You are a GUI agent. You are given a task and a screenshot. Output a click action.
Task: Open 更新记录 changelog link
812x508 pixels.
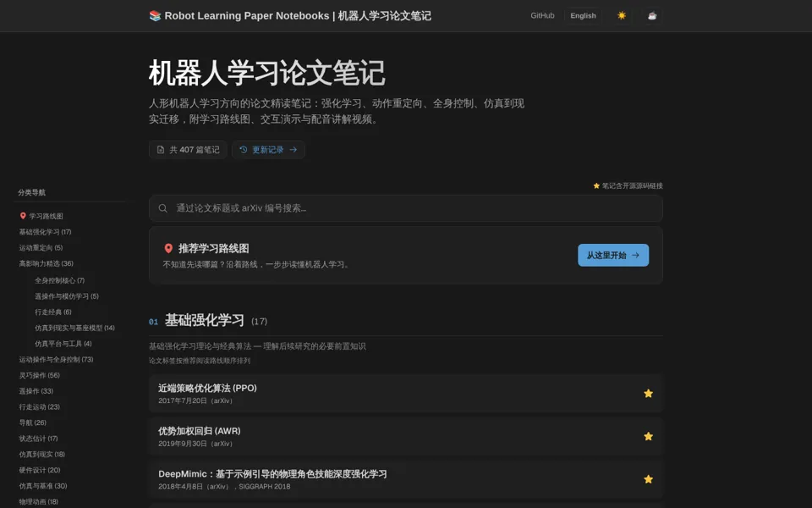[268, 150]
